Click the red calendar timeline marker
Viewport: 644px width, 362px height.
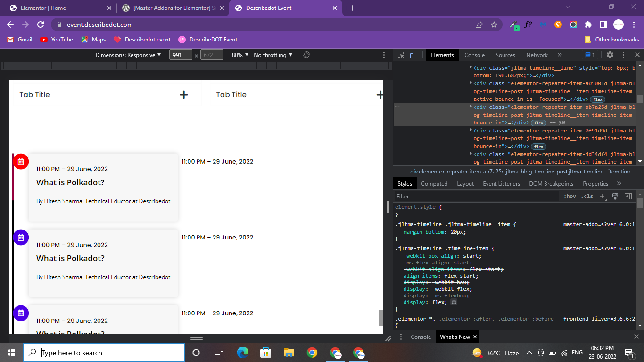[21, 161]
